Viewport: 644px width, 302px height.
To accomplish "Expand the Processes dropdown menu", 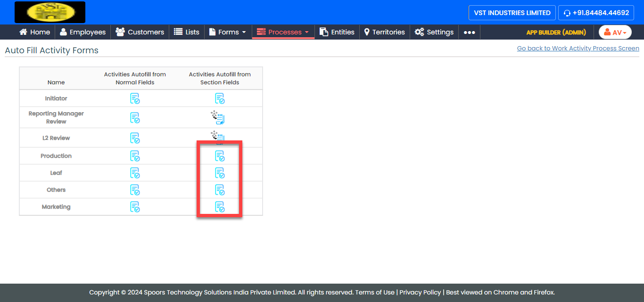I will click(x=283, y=32).
